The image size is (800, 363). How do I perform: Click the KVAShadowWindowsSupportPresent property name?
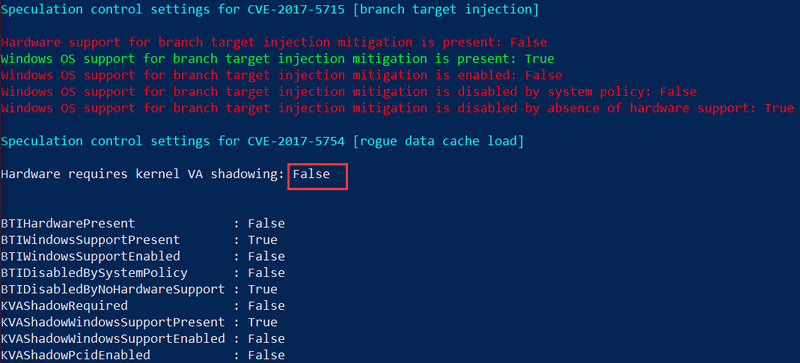113,322
